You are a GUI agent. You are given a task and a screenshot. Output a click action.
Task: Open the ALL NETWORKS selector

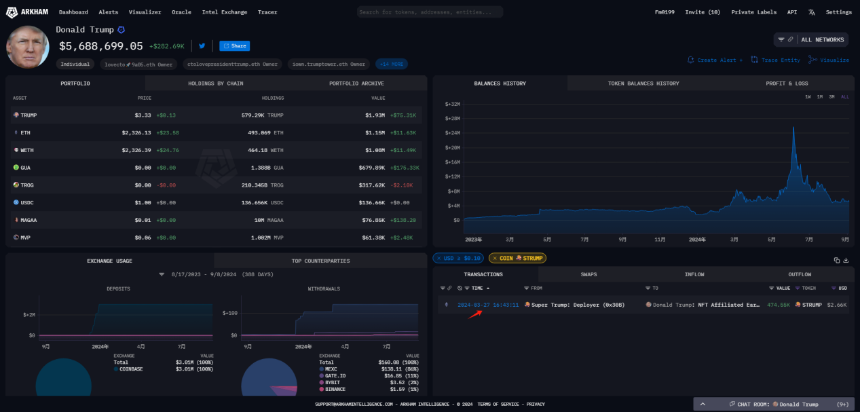click(812, 40)
